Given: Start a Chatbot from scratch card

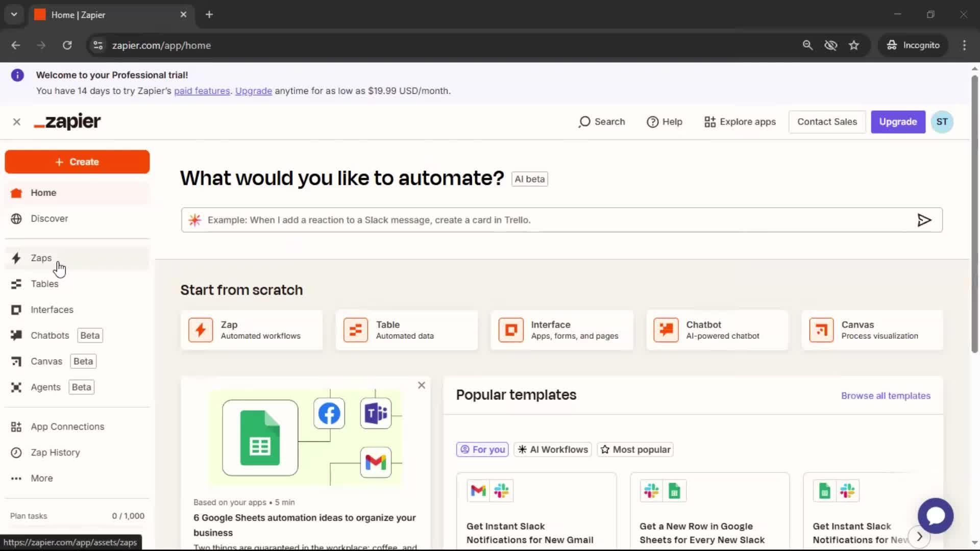Looking at the screenshot, I should coord(717,330).
